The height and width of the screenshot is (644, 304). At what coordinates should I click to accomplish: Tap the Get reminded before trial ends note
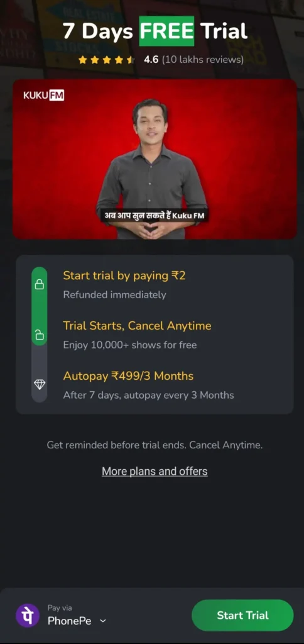point(155,445)
